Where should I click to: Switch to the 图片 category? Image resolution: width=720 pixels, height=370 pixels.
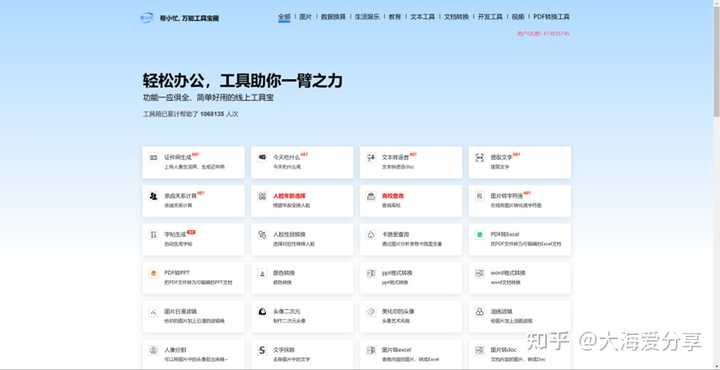click(305, 17)
